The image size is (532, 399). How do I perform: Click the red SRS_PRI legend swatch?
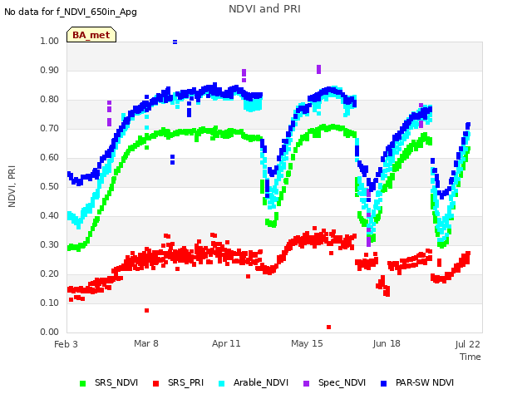tap(155, 383)
